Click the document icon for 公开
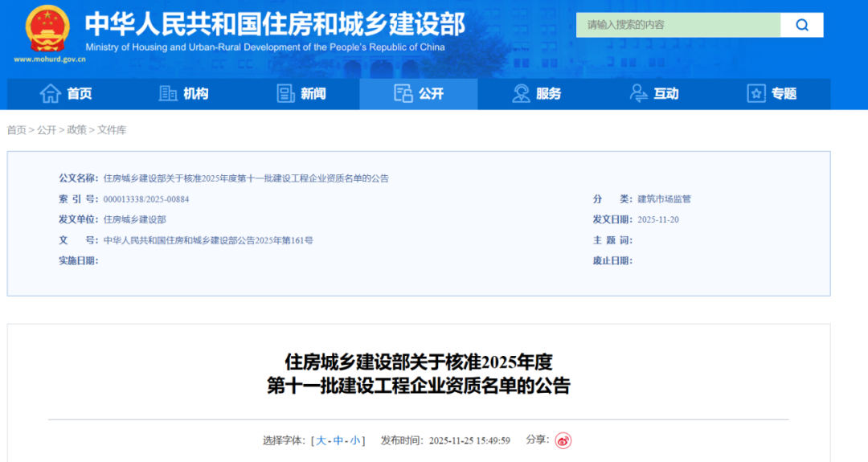The height and width of the screenshot is (462, 868). [x=403, y=94]
